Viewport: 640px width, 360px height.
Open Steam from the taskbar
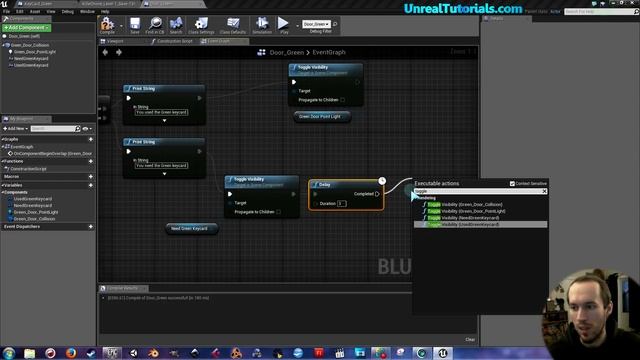click(91, 353)
